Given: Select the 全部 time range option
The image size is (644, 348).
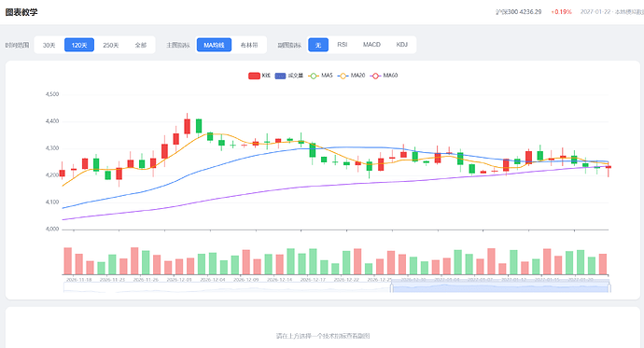Looking at the screenshot, I should click(x=140, y=45).
